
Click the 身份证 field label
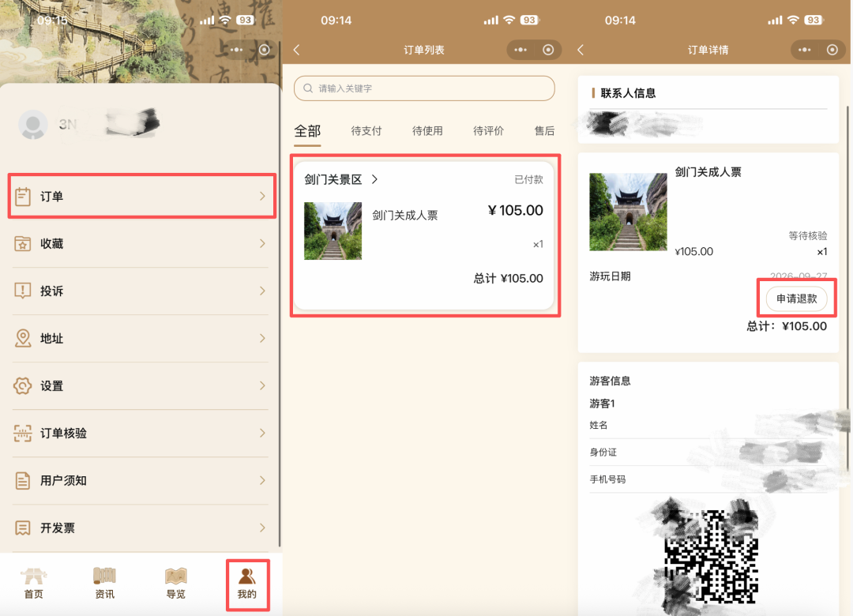click(603, 453)
